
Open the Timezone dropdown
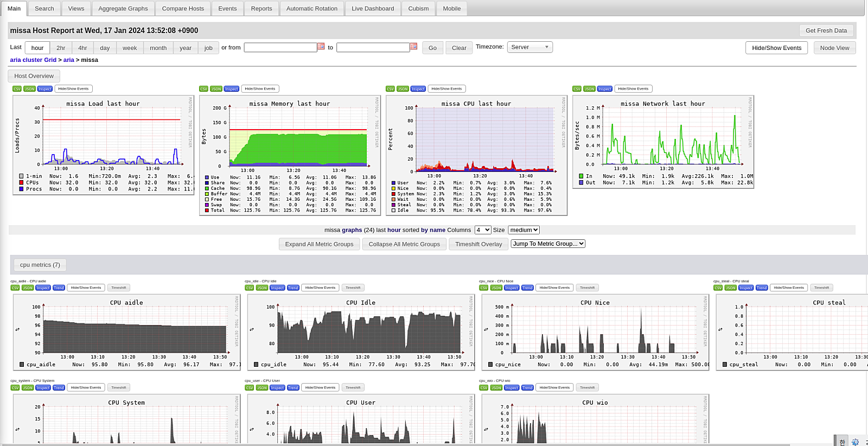click(x=529, y=47)
